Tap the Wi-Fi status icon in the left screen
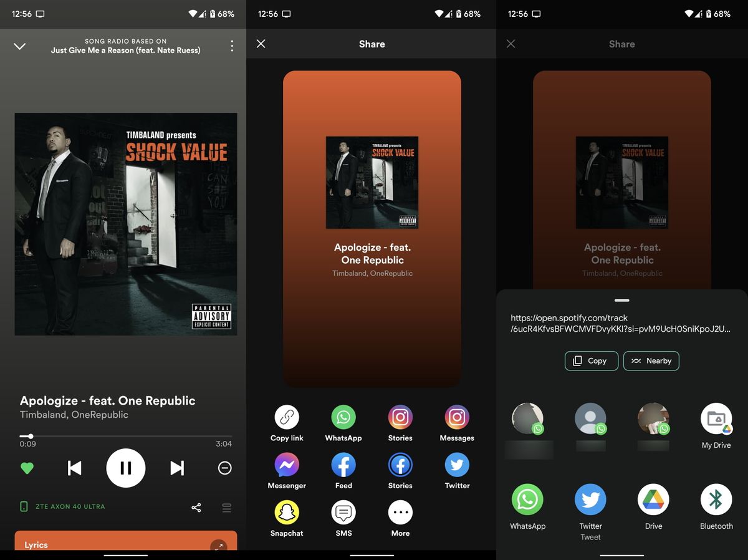 [x=193, y=14]
